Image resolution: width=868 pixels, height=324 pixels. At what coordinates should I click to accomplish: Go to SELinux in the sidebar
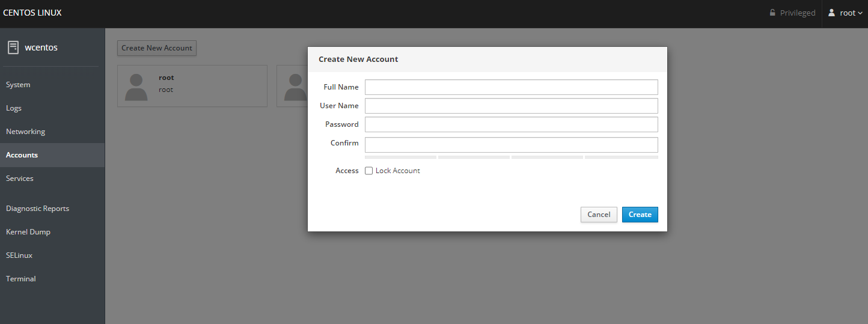click(52, 255)
